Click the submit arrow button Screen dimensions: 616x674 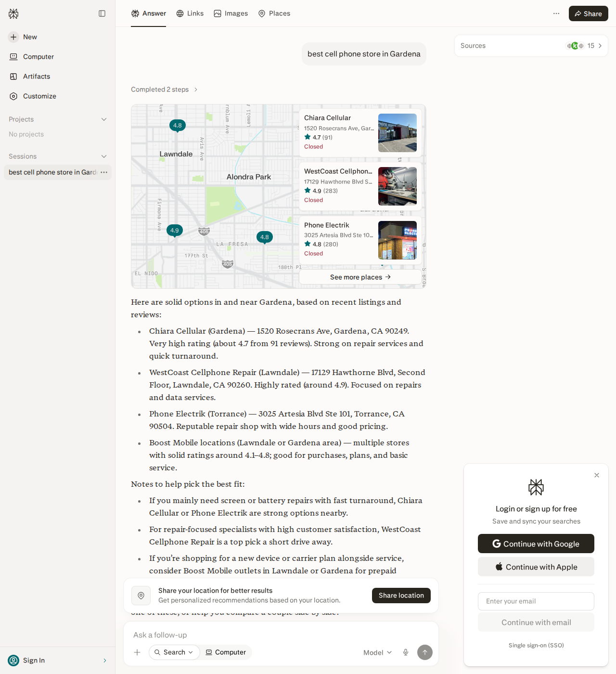click(x=425, y=652)
